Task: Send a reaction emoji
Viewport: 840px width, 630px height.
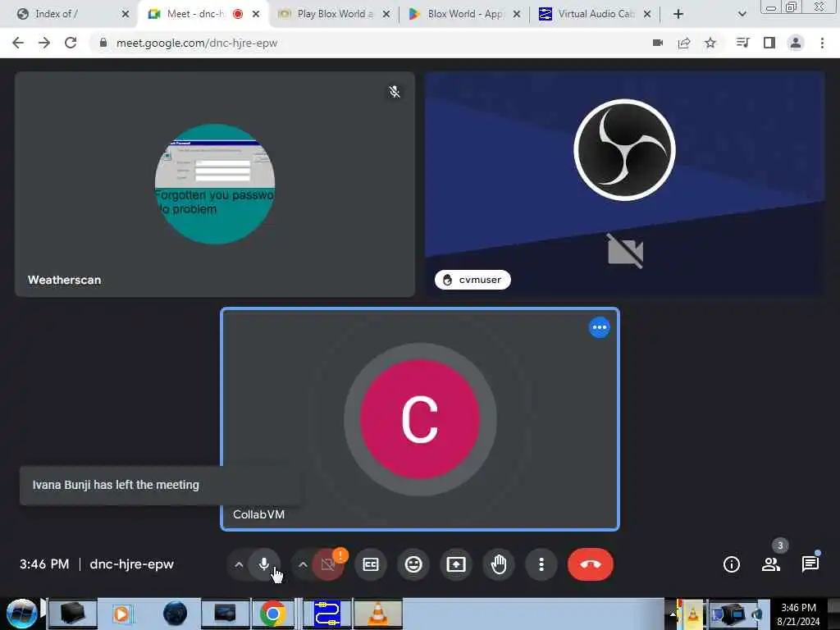Action: [413, 564]
